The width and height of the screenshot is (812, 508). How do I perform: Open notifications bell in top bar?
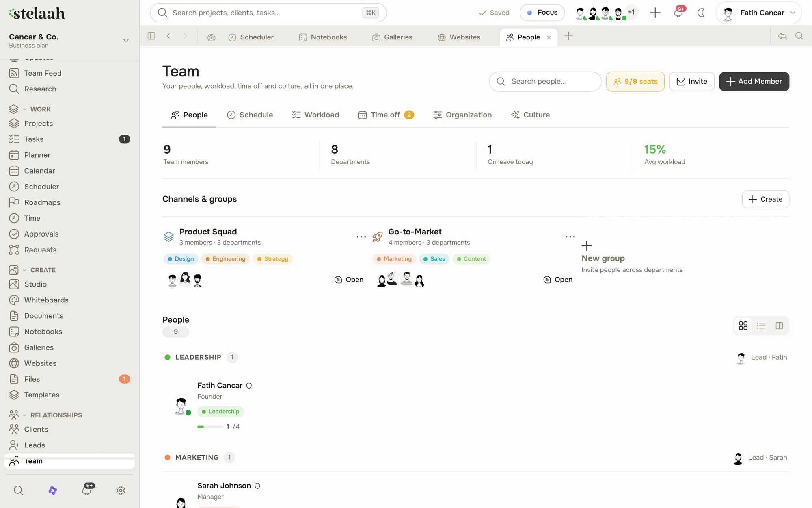click(x=678, y=13)
